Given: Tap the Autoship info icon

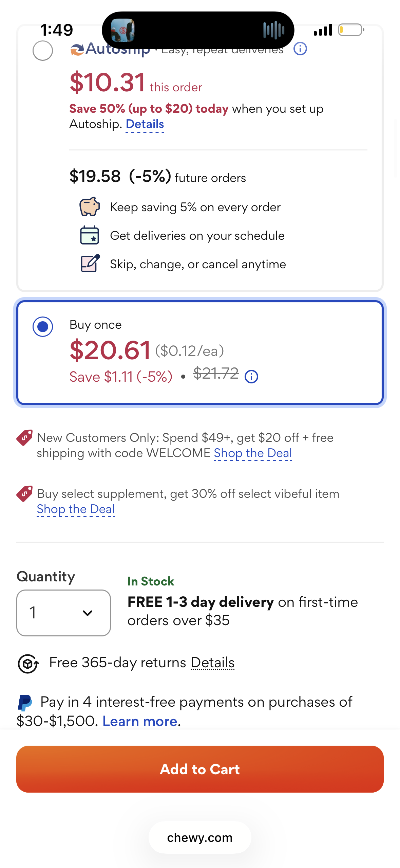Looking at the screenshot, I should (x=300, y=49).
